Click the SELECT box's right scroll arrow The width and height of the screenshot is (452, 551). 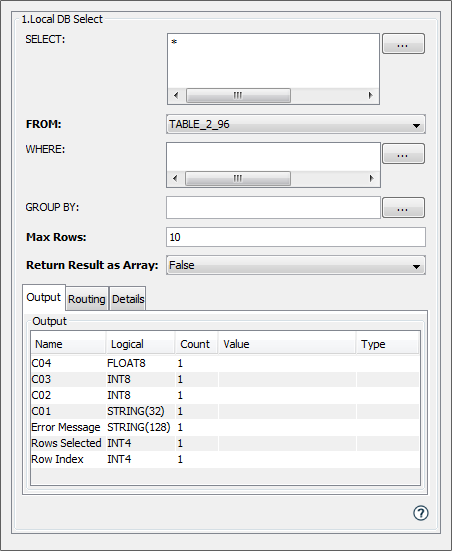coord(370,95)
